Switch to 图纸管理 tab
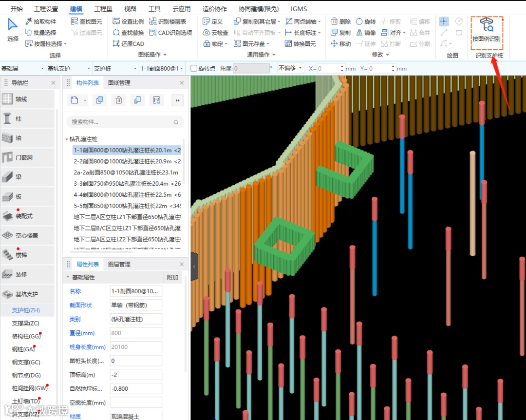Image resolution: width=526 pixels, height=420 pixels. tap(119, 83)
